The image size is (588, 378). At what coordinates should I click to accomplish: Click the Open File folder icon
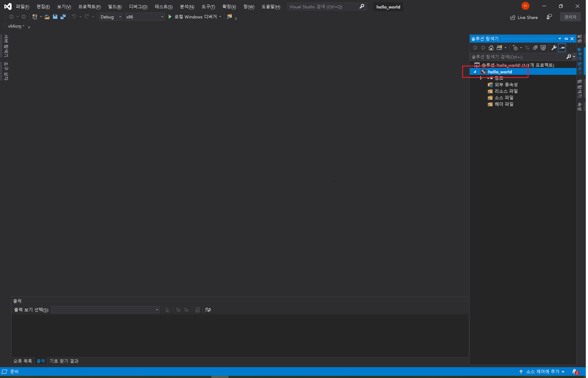pos(47,17)
